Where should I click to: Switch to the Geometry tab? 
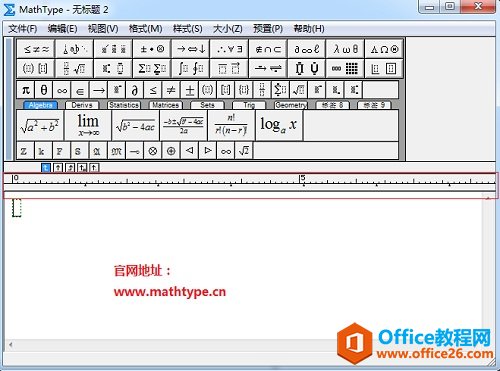(291, 105)
